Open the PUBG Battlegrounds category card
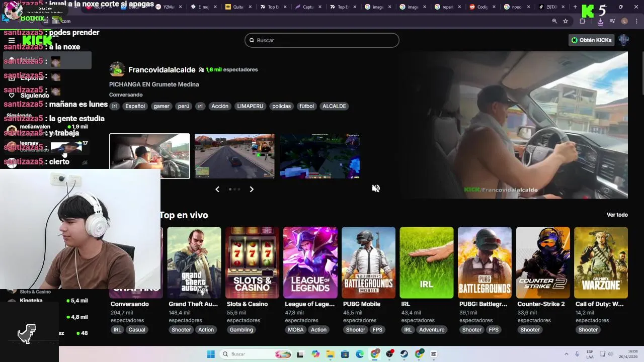 pyautogui.click(x=485, y=262)
